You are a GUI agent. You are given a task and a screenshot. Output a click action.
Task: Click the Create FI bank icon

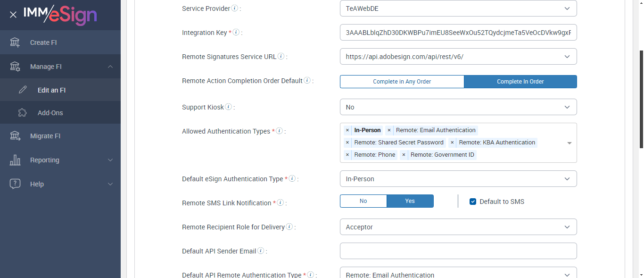(x=15, y=42)
